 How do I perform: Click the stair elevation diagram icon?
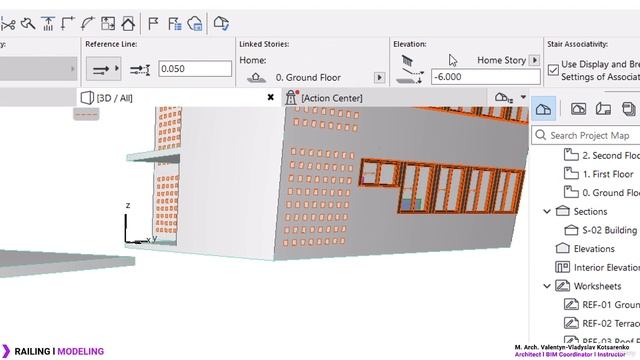tap(410, 69)
